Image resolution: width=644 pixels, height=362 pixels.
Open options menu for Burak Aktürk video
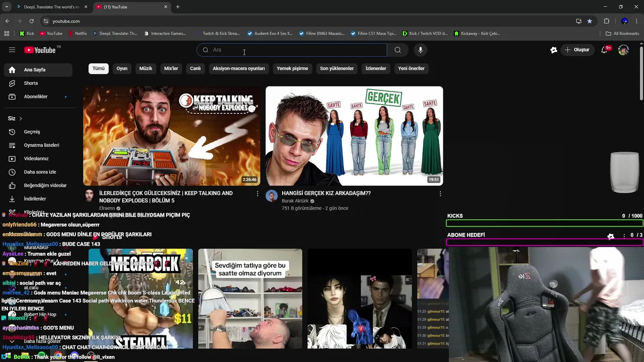pos(440,194)
